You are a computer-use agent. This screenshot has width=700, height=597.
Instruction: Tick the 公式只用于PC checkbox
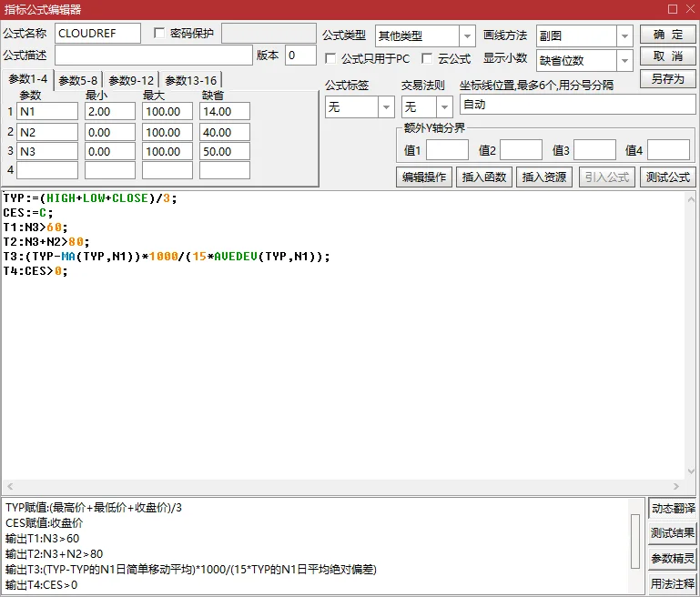click(330, 58)
